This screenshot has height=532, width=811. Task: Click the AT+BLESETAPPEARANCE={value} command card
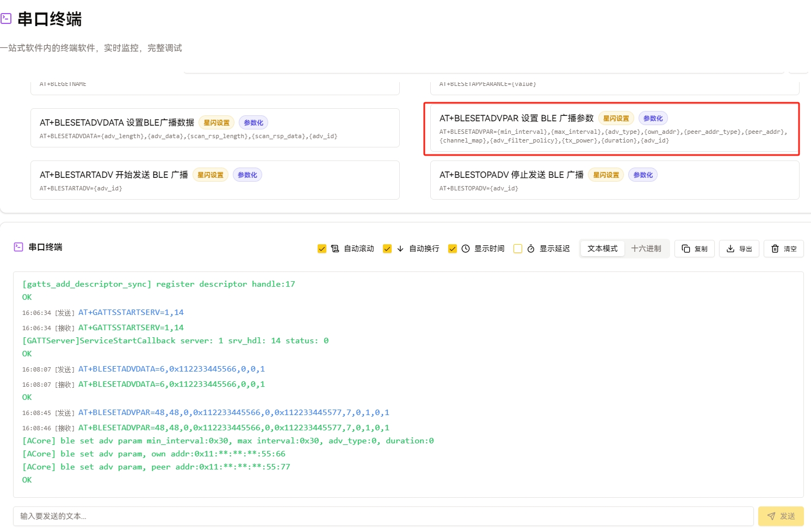click(x=615, y=88)
